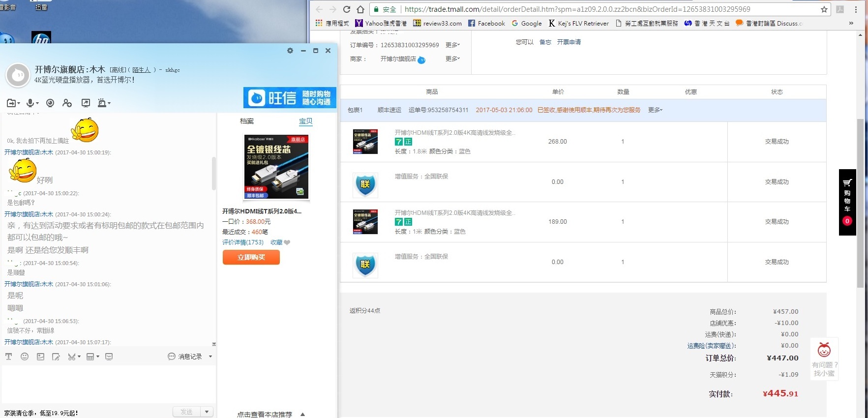Open the send-file icon in the chat toolbar
Image resolution: width=868 pixels, height=418 pixels.
pos(11,103)
